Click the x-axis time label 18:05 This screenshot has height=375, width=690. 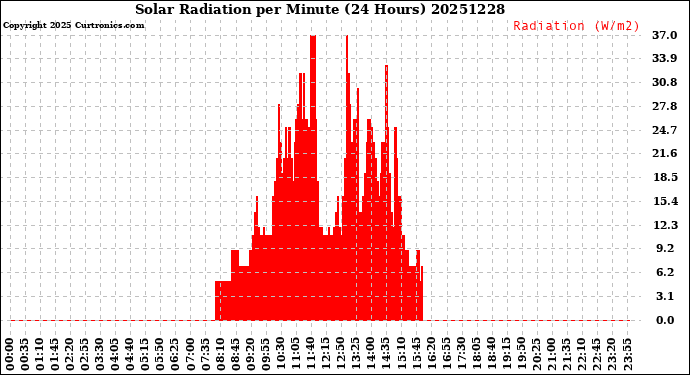click(477, 355)
